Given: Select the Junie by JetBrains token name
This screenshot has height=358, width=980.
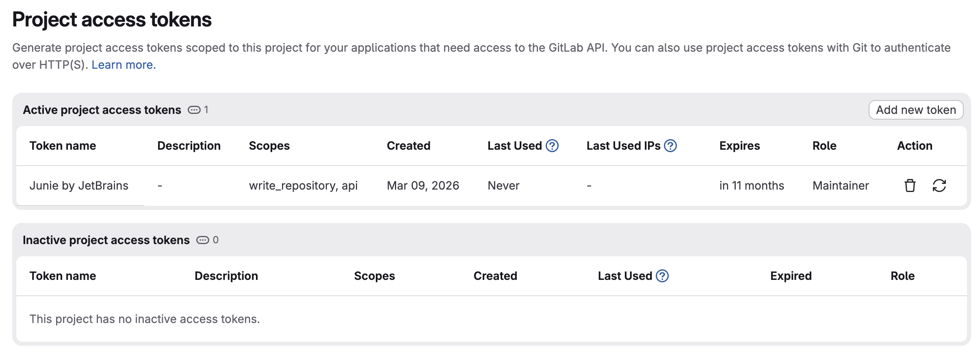Looking at the screenshot, I should click(79, 186).
